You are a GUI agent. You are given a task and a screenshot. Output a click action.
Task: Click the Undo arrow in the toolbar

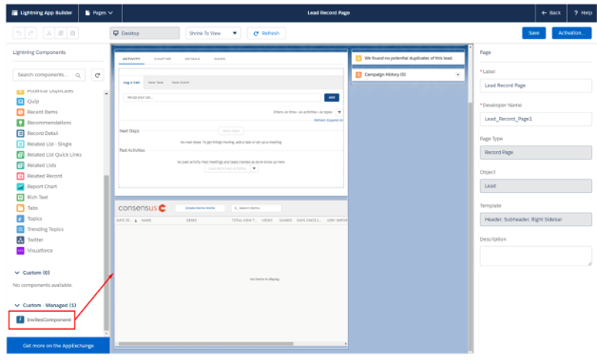tap(19, 33)
